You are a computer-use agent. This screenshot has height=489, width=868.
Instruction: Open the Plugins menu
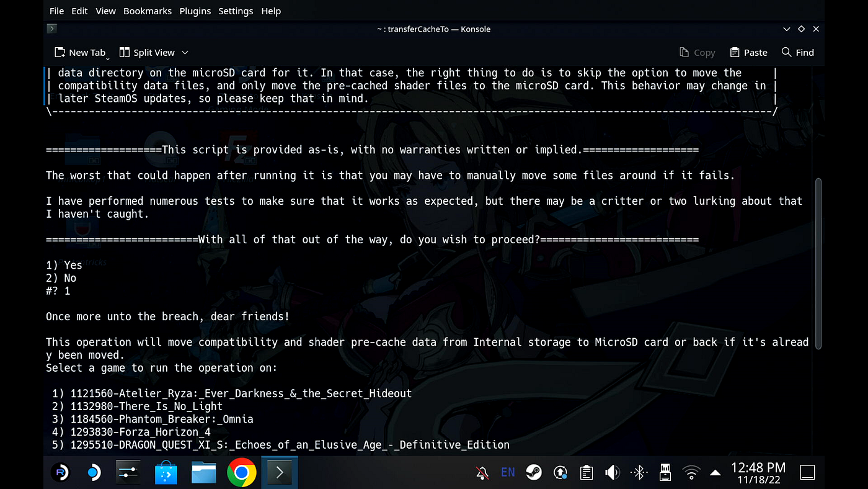pos(196,11)
